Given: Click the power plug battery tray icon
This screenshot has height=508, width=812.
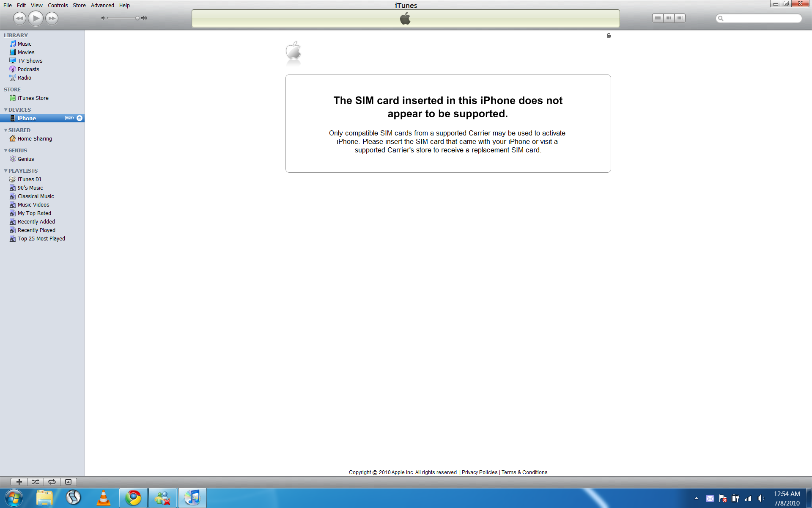Looking at the screenshot, I should pos(735,498).
